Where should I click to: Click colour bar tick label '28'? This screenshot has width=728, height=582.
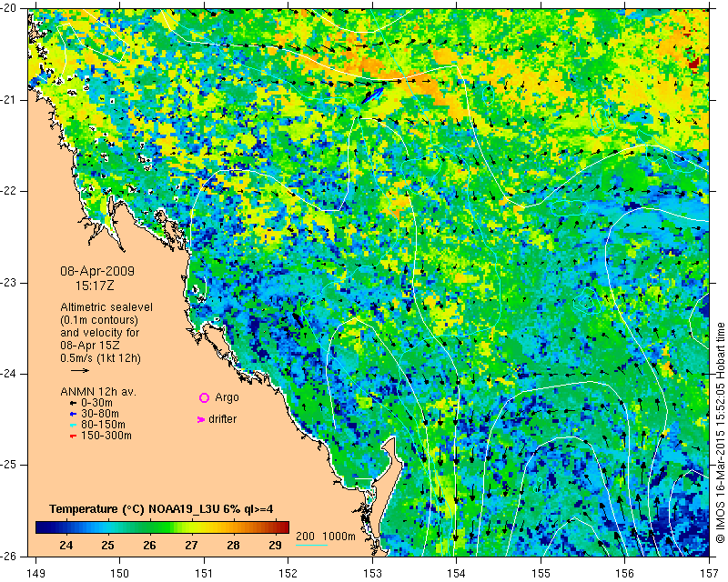coord(233,546)
